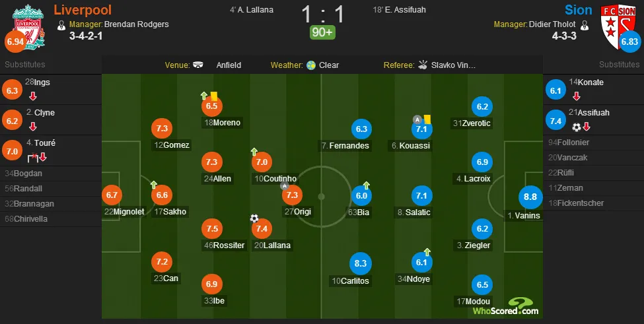Click the goal ball icon beside Lallana

(254, 218)
